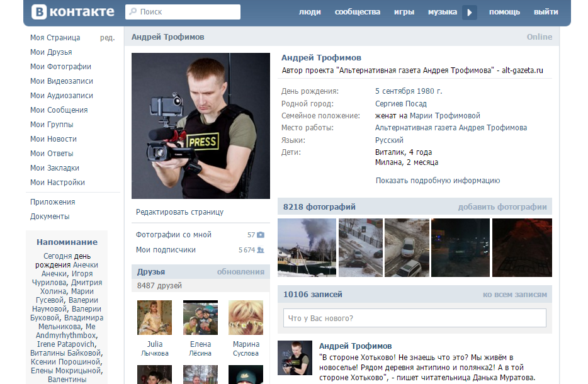Click 'Редактировать страницу' under the photo
588x384 pixels.
tap(179, 212)
